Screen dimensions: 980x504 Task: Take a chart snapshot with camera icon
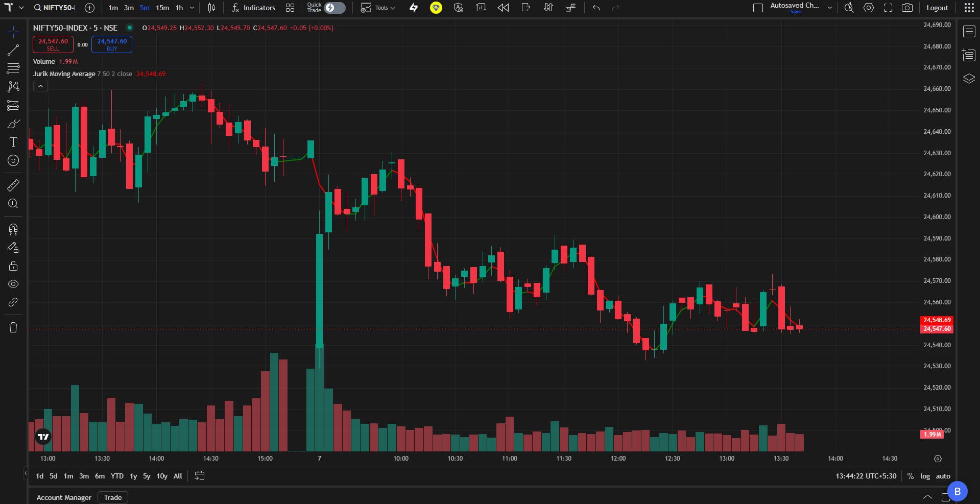click(907, 8)
